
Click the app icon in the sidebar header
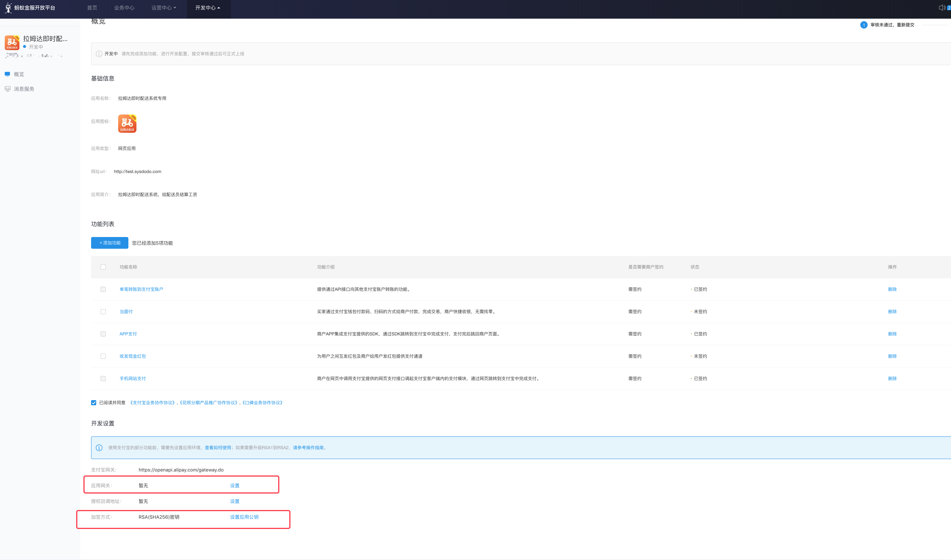click(12, 43)
